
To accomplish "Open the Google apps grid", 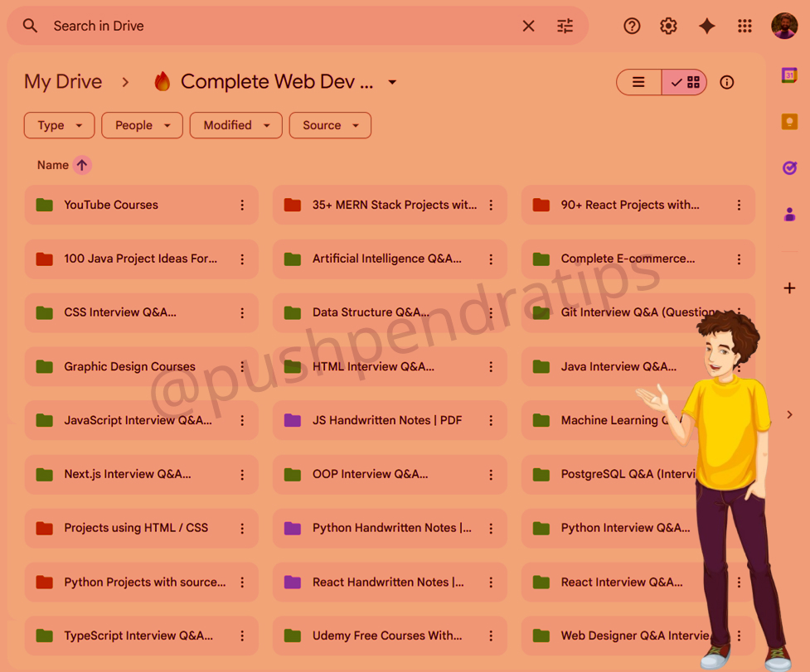I will coord(745,26).
